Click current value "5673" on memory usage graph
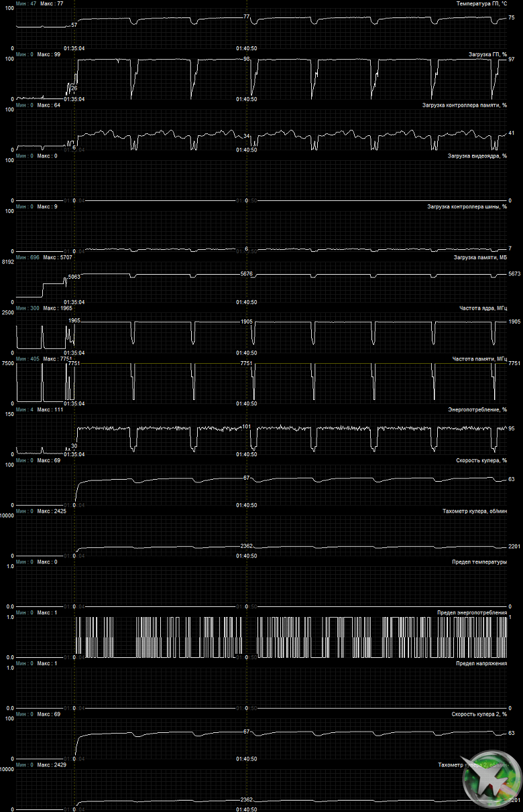 coord(514,274)
